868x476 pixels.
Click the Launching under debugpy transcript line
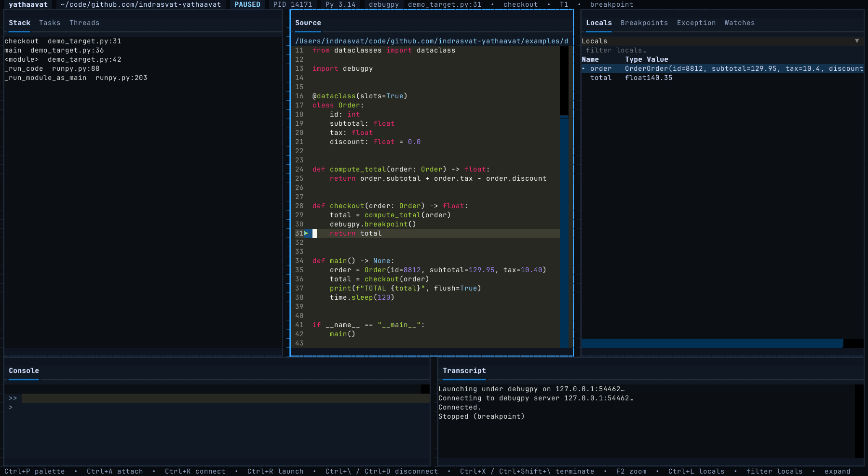(x=531, y=389)
